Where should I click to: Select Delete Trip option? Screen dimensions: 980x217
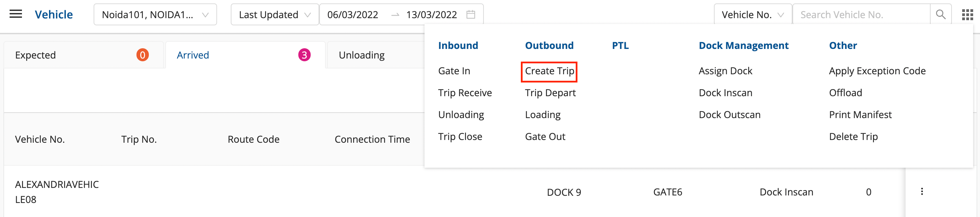[853, 137]
